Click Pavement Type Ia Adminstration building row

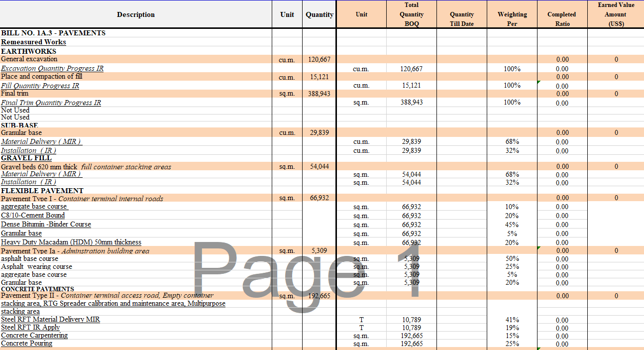pos(75,250)
